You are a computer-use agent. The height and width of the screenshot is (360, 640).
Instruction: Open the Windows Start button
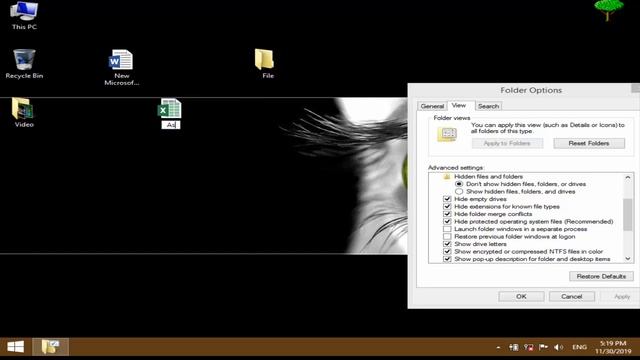[x=16, y=347]
